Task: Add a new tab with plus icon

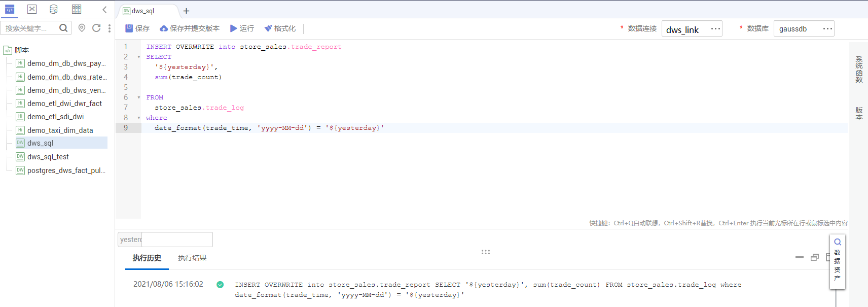Action: point(186,11)
